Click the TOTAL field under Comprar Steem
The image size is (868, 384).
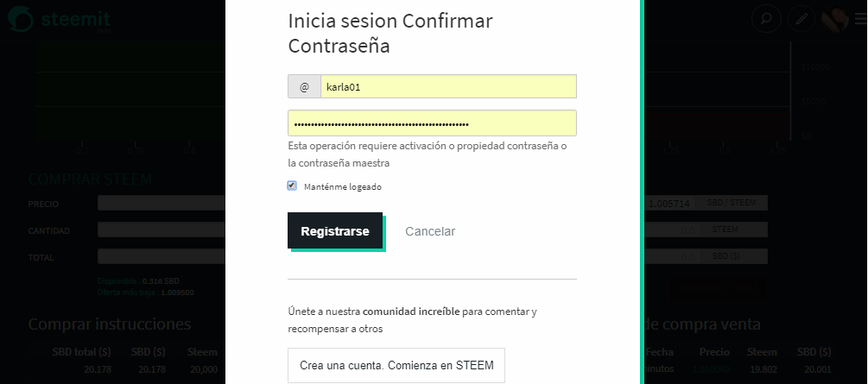pos(162,256)
